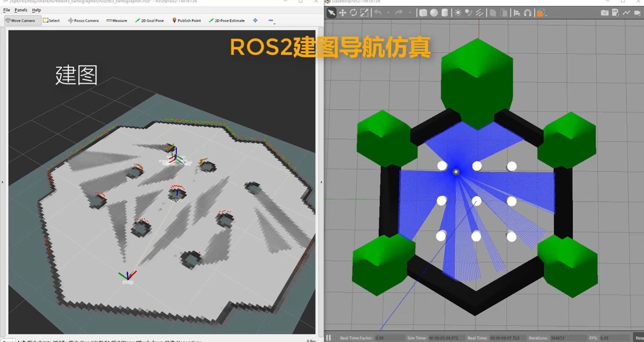644x342 pixels.
Task: Open the Panels menu in RViz
Action: 21,10
